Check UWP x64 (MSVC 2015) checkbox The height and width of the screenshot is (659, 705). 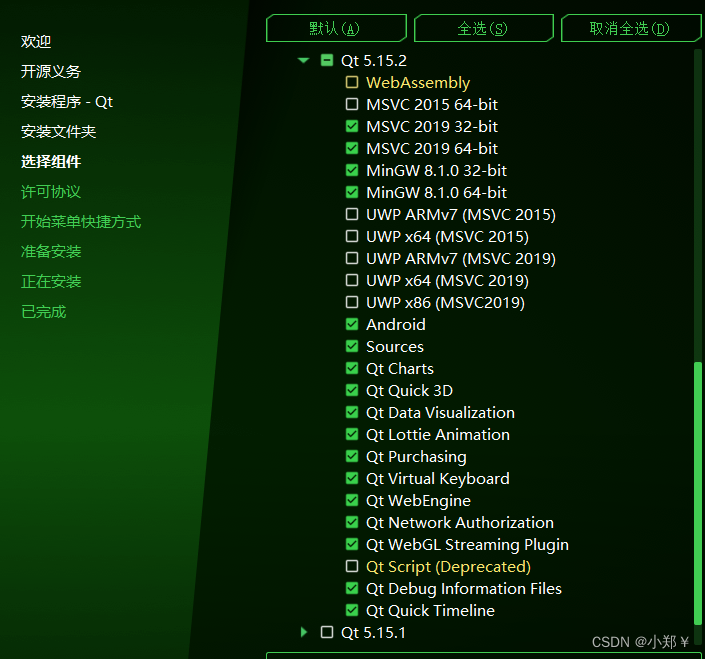352,236
